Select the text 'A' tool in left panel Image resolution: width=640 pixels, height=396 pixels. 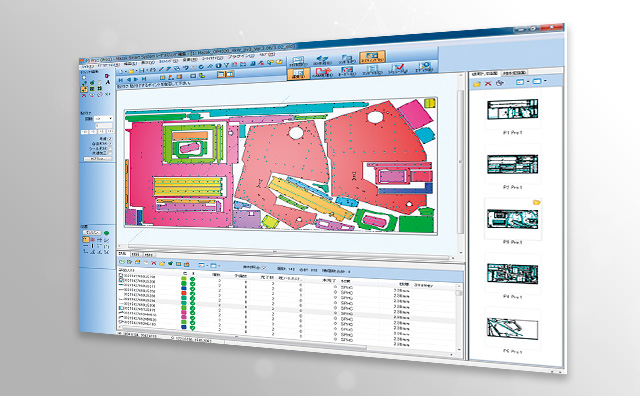(108, 82)
